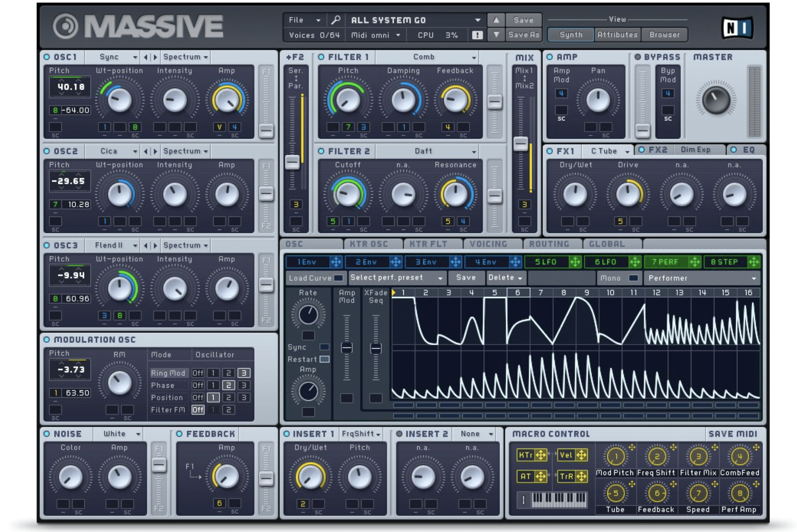Click next wavetable arrow in OSC3
Viewport: 797px width, 532px height.
pos(155,246)
